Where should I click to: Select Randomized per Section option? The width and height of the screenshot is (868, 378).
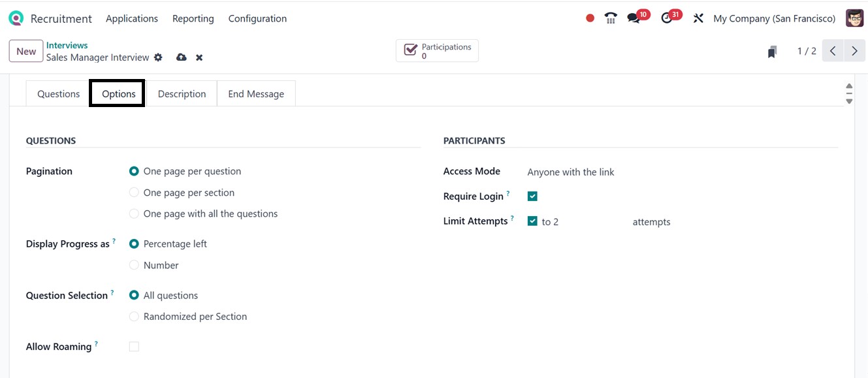point(134,317)
